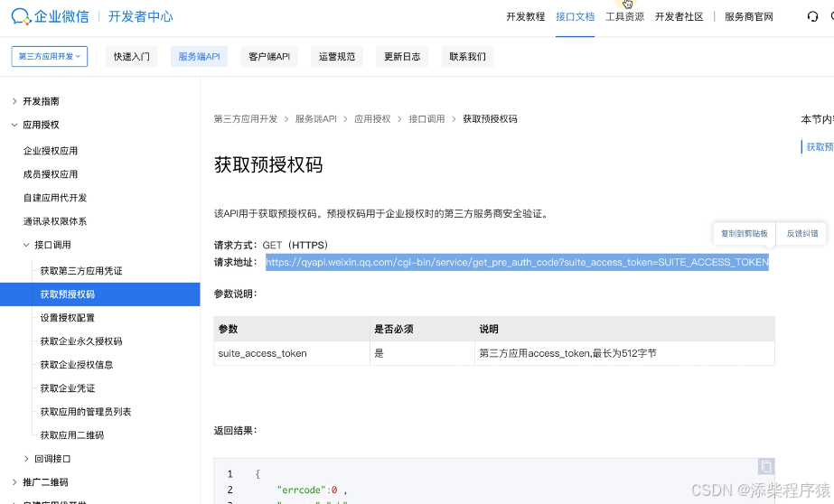Switch to 客户端API tab

269,56
